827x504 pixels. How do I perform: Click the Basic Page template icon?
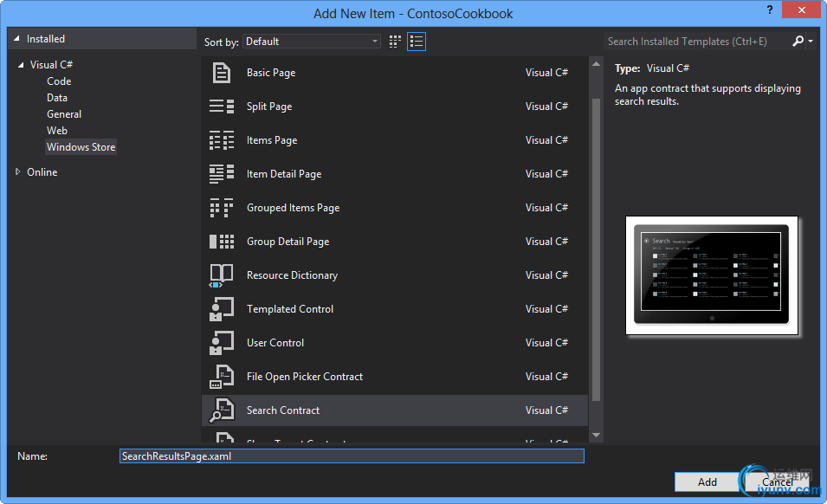tap(222, 73)
